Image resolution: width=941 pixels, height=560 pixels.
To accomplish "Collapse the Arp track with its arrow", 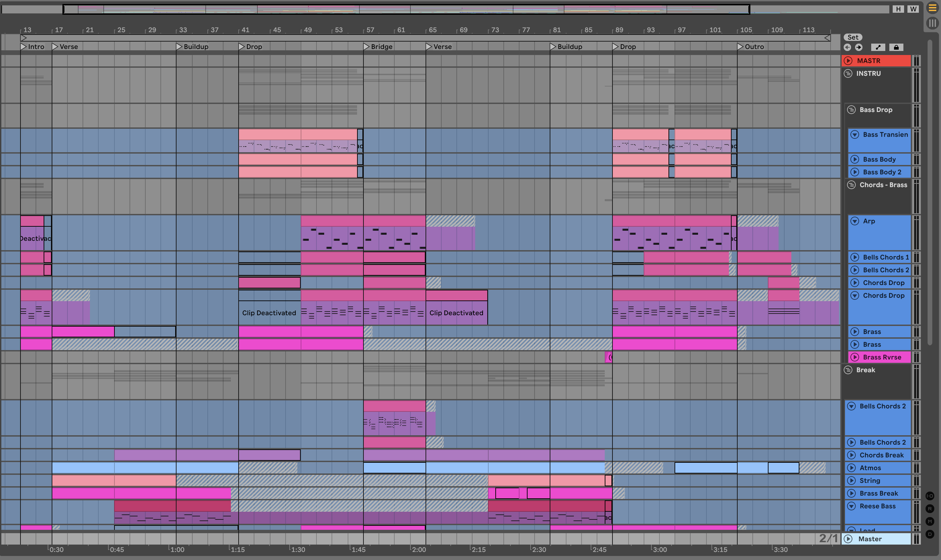I will [855, 221].
